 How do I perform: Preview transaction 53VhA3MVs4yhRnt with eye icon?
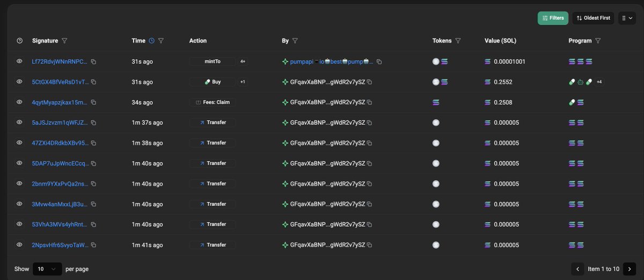pos(19,225)
